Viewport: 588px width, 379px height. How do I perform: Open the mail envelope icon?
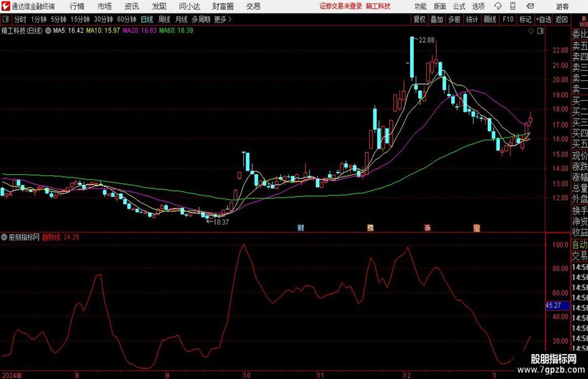tap(530, 6)
